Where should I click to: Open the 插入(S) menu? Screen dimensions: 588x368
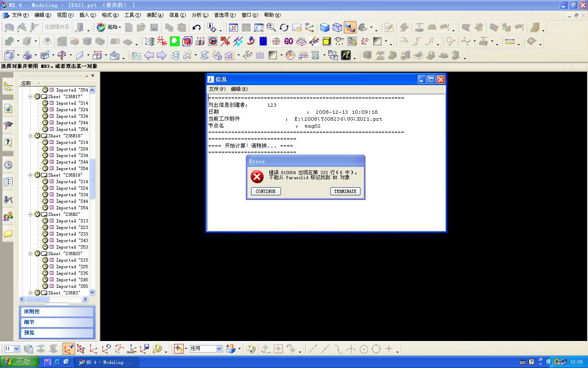pyautogui.click(x=87, y=15)
